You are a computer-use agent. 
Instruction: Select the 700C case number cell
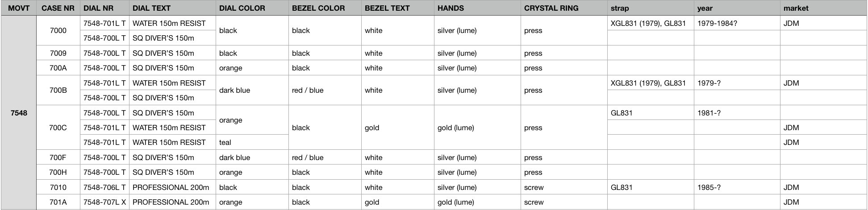(x=58, y=128)
